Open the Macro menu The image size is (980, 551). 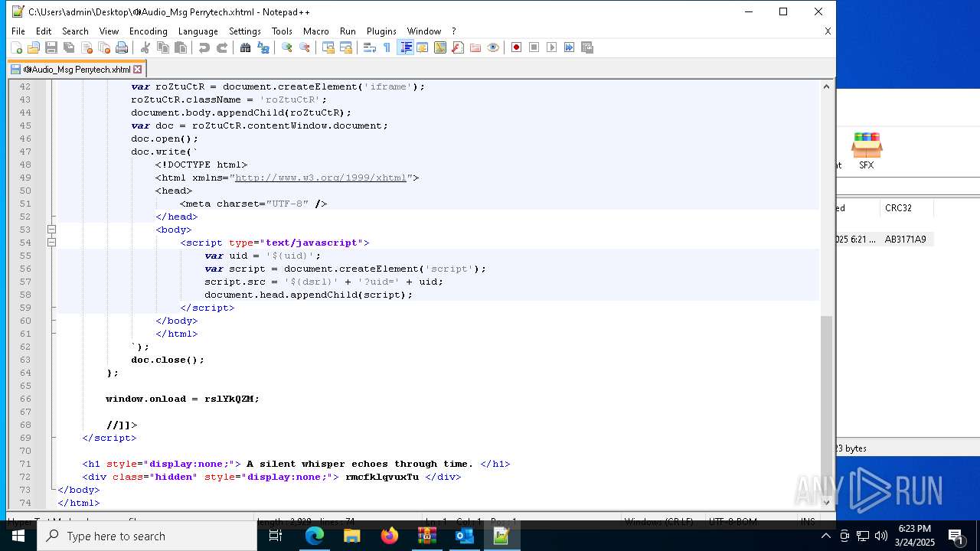(315, 31)
